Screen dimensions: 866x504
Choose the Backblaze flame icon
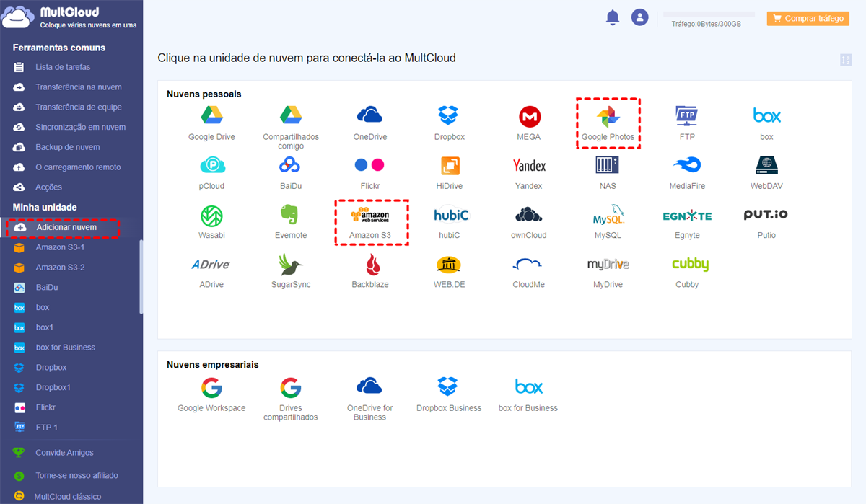pos(372,264)
